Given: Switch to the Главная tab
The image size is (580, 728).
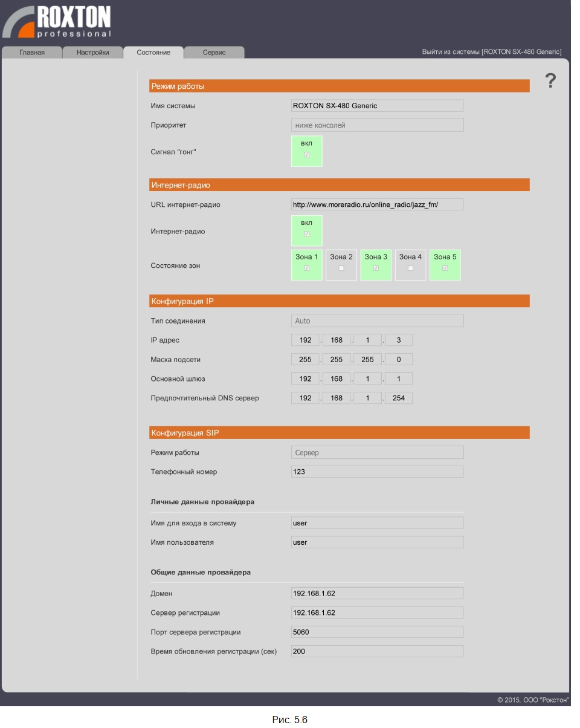Looking at the screenshot, I should [x=32, y=53].
